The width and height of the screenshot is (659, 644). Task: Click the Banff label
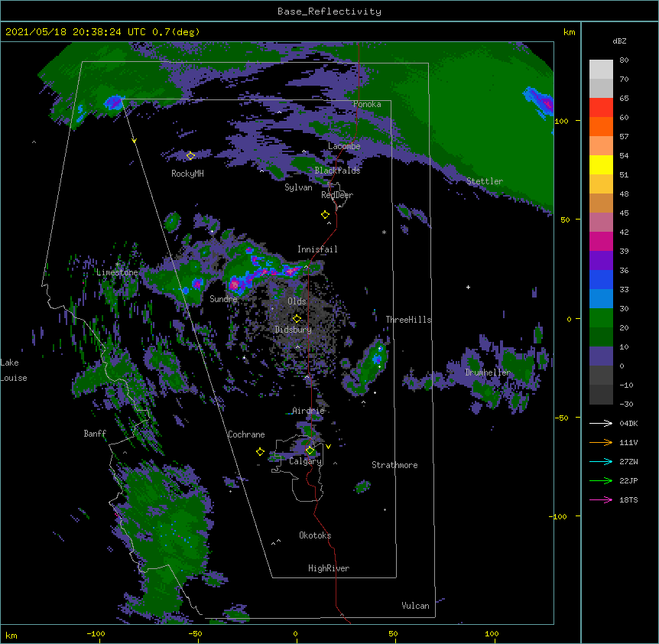95,434
